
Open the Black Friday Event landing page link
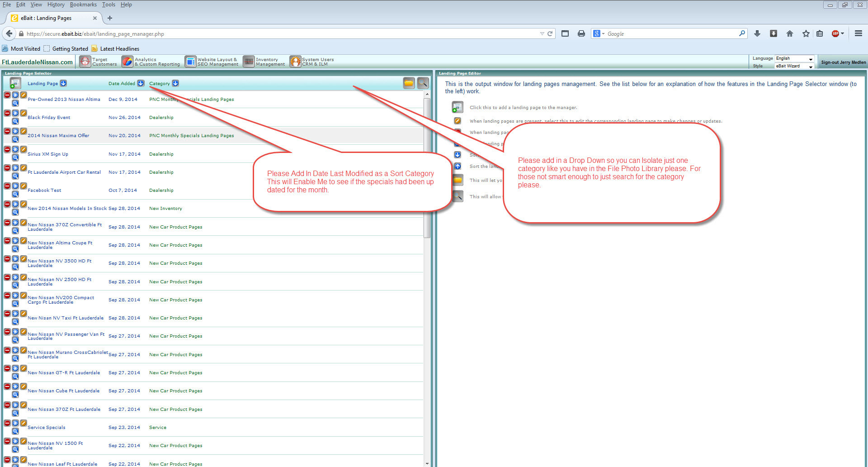[49, 118]
